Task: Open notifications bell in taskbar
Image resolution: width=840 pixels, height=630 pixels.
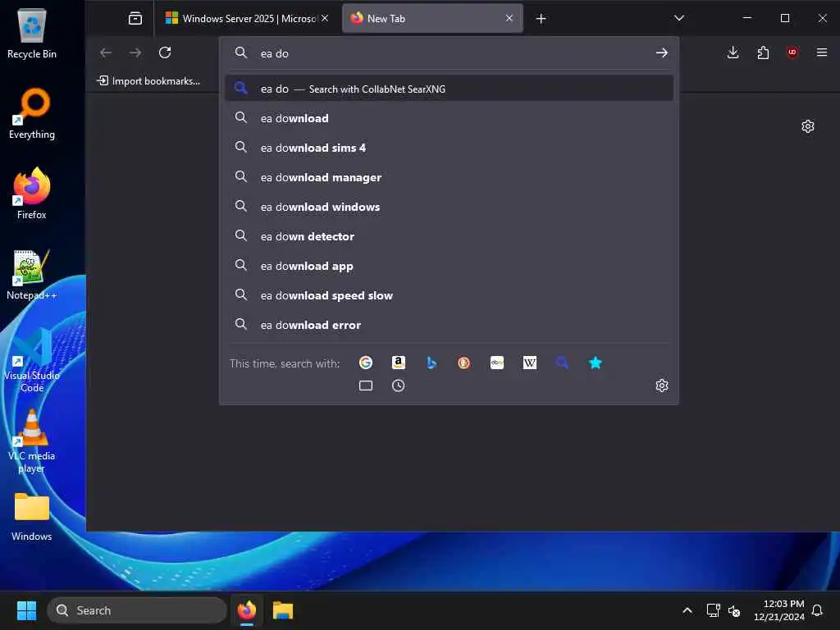Action: point(818,610)
